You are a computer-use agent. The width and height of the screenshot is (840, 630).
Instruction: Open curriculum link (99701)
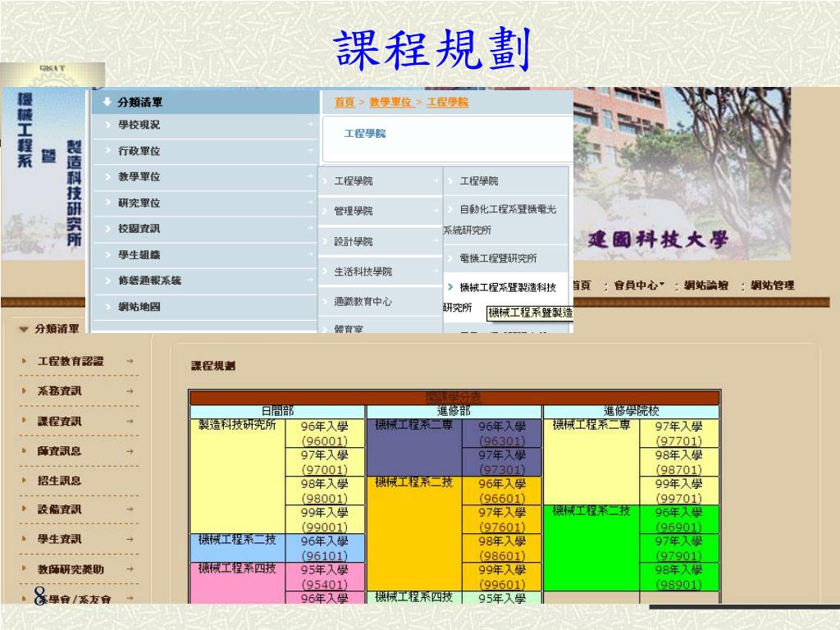coord(678,498)
